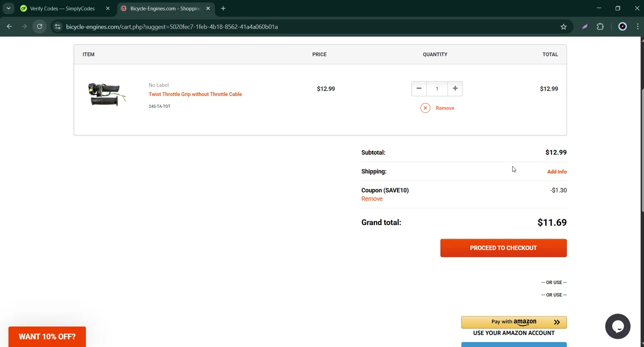Screen dimensions: 644x347
Task: Select the SKU text 24S-TA-TGT
Action: coord(160,106)
